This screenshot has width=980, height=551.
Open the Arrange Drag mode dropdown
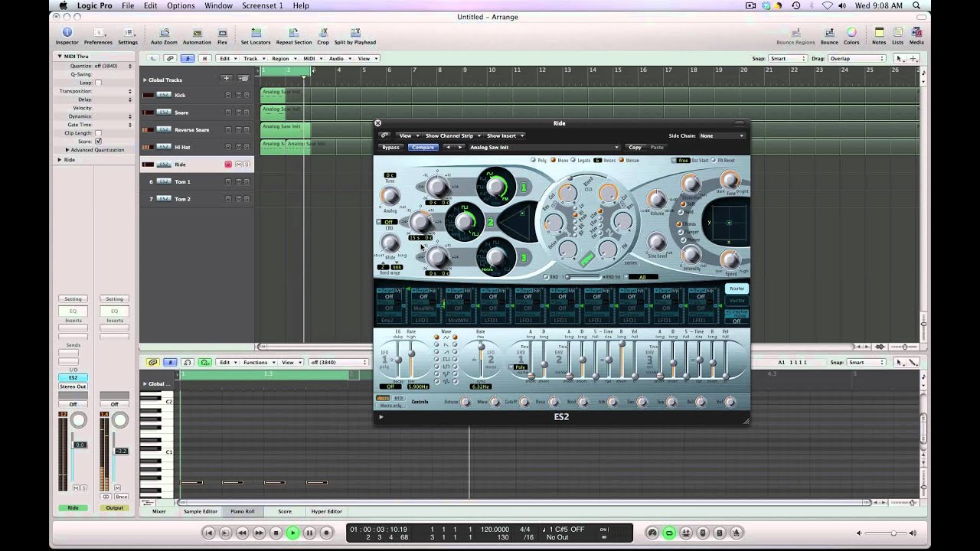click(x=856, y=58)
